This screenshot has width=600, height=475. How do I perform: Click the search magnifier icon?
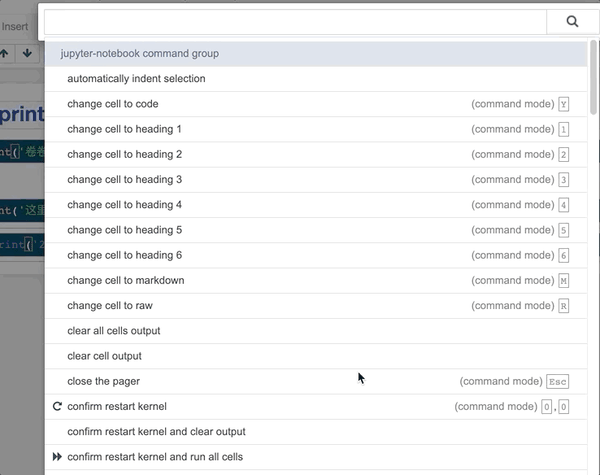pos(572,21)
